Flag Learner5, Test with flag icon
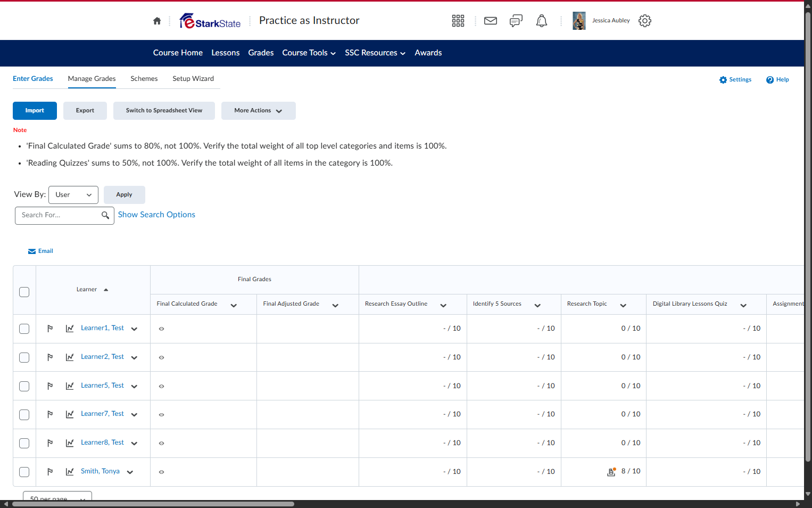Image resolution: width=812 pixels, height=508 pixels. pyautogui.click(x=50, y=386)
